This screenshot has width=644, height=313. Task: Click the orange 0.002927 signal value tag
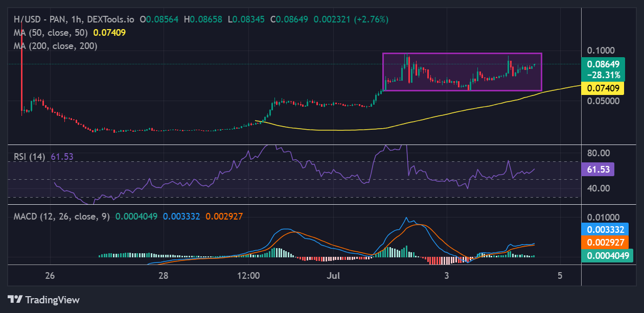pos(605,243)
